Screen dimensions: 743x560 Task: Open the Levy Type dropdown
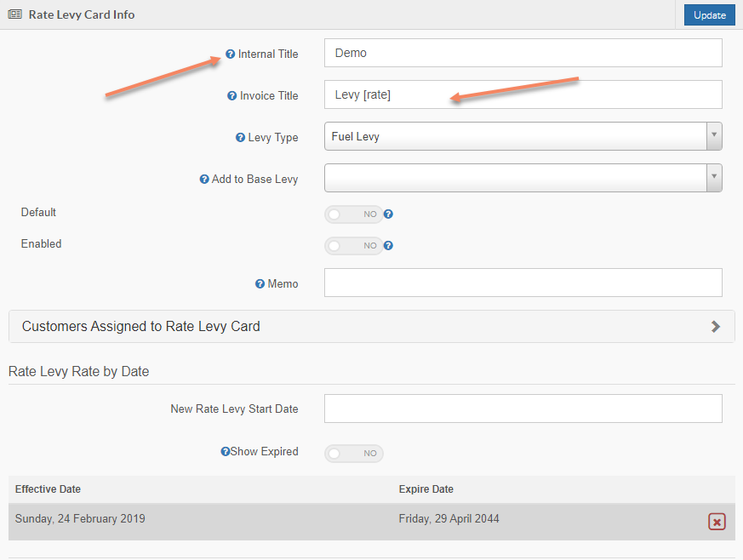click(713, 135)
